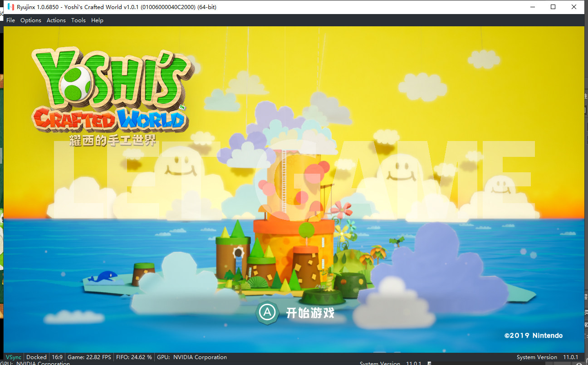Open the File menu
The image size is (588, 365).
(10, 20)
